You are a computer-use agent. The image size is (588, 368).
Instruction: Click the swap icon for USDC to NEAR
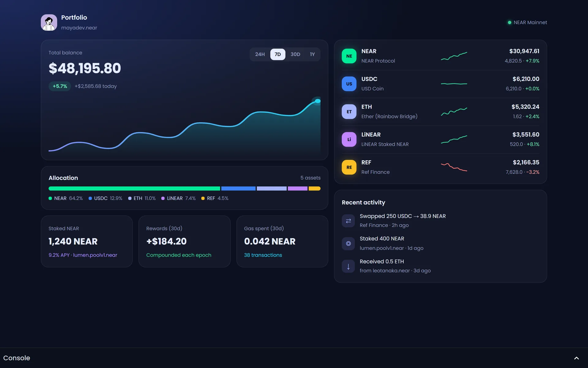(x=348, y=221)
